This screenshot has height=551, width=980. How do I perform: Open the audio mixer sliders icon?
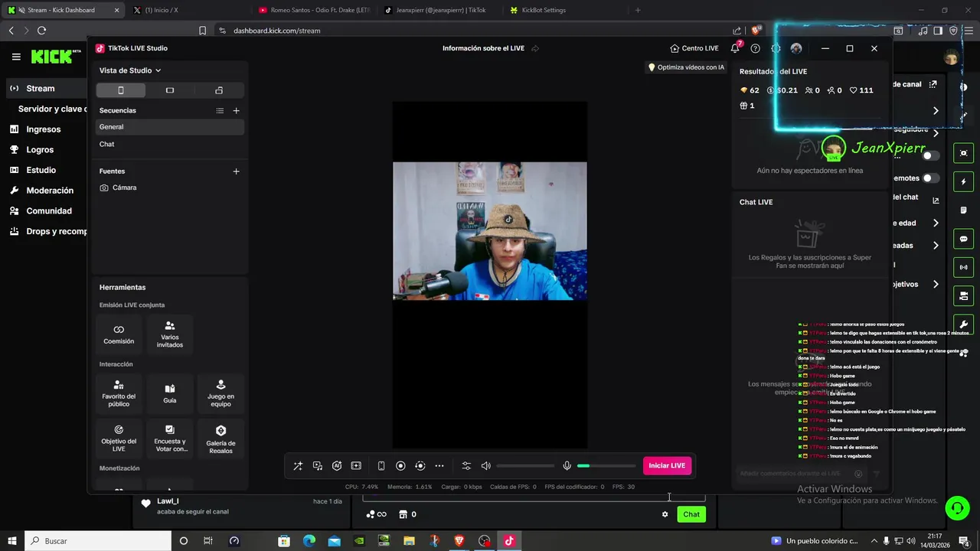[x=466, y=466]
